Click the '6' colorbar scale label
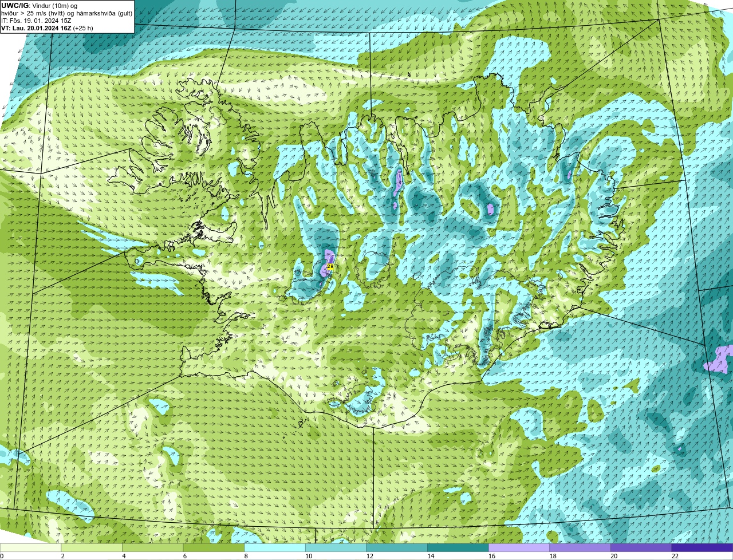Viewport: 733px width, 560px height. coord(185,556)
